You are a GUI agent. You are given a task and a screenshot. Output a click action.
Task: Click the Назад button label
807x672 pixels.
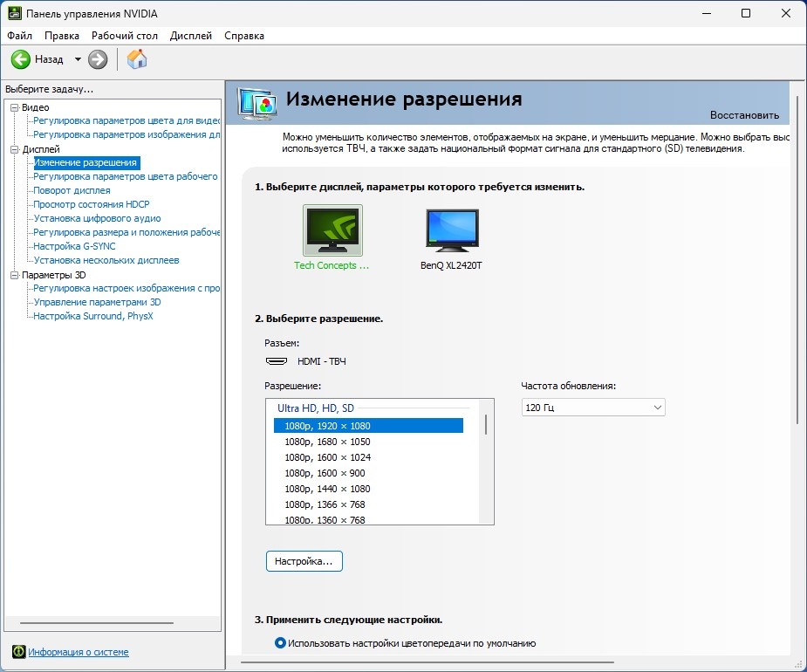coord(49,59)
